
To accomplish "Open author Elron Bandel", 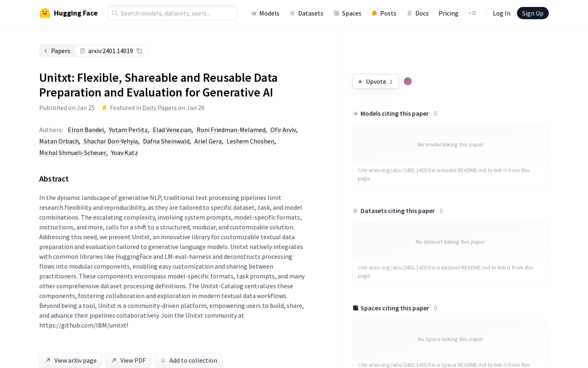I will click(86, 130).
